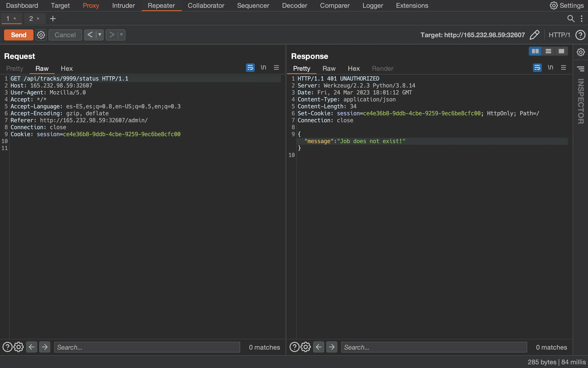Click the 401 UNAUTHORIZED status line
The image size is (588, 368).
coord(339,79)
